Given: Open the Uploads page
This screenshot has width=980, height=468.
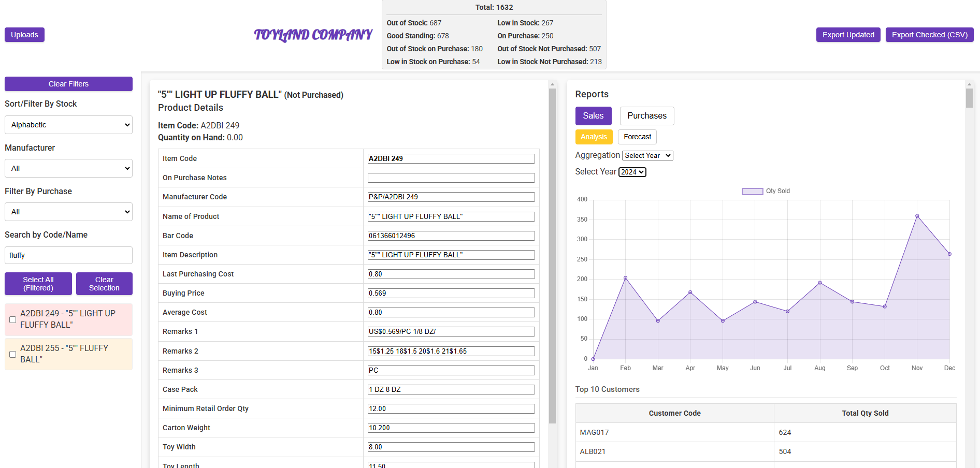Looking at the screenshot, I should (x=24, y=35).
